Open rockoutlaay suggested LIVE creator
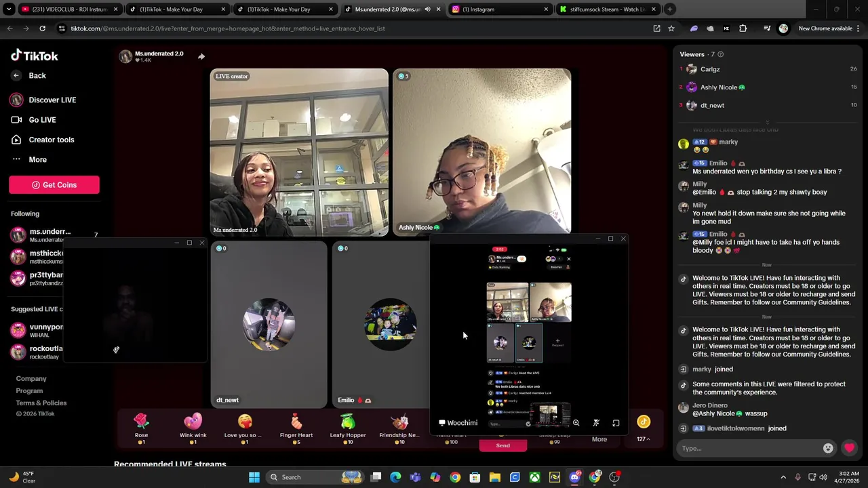 tap(37, 352)
